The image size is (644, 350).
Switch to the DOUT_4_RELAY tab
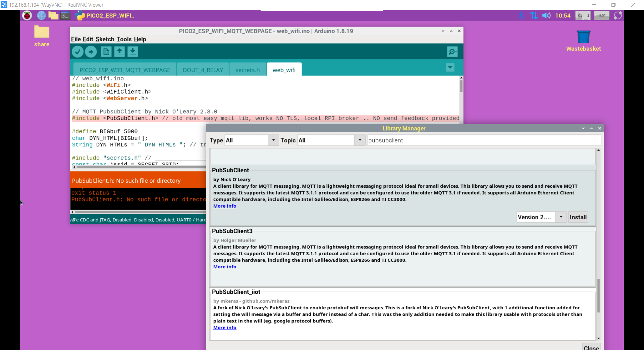[x=203, y=70]
